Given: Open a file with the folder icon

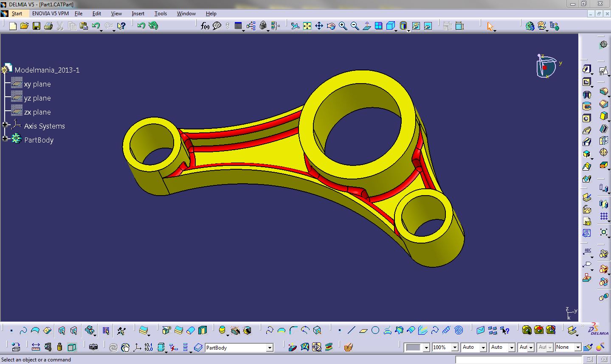Looking at the screenshot, I should (24, 26).
